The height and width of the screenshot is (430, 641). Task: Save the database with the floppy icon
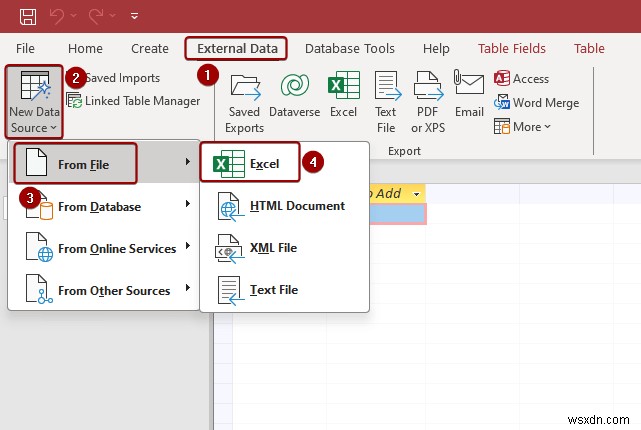(28, 16)
